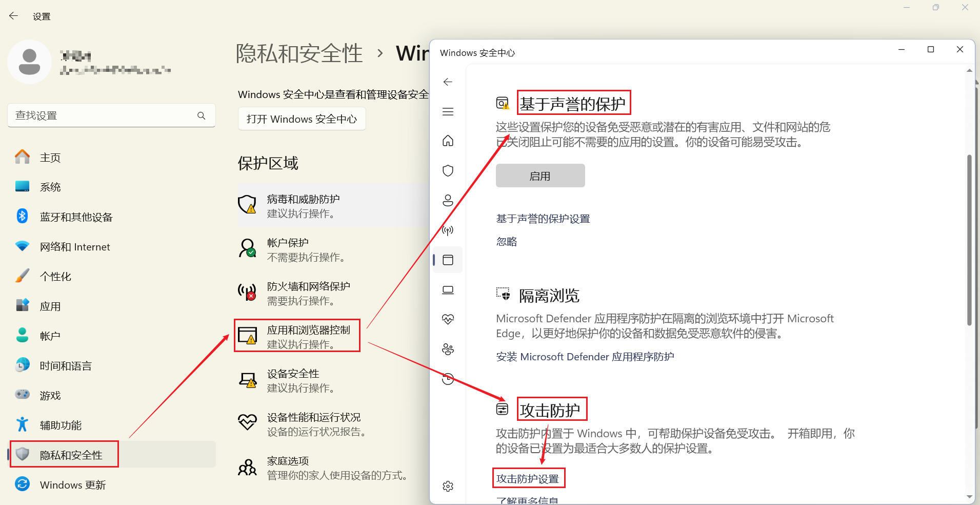
Task: Click the 攻击防护 section heading
Action: [x=550, y=410]
